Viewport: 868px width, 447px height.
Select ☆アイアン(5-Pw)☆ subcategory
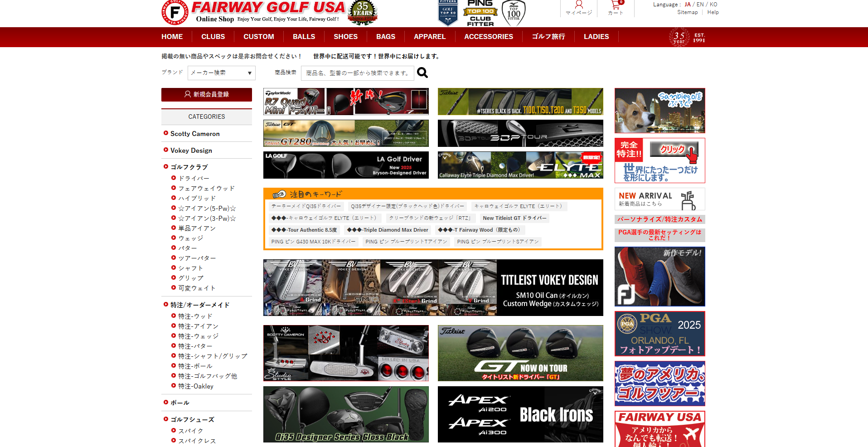click(x=207, y=209)
